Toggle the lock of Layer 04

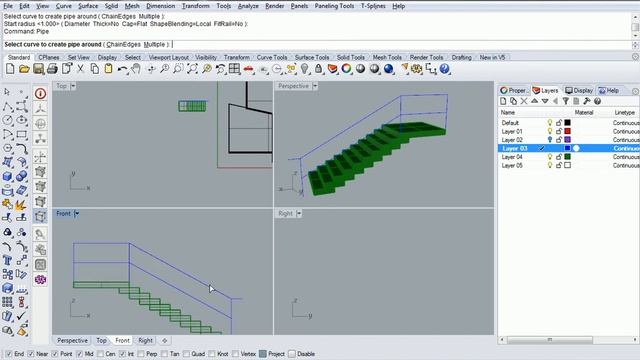click(x=559, y=157)
